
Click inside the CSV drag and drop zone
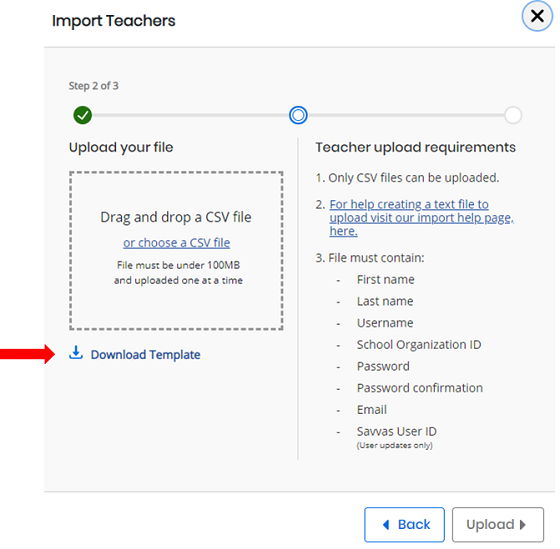[x=176, y=251]
